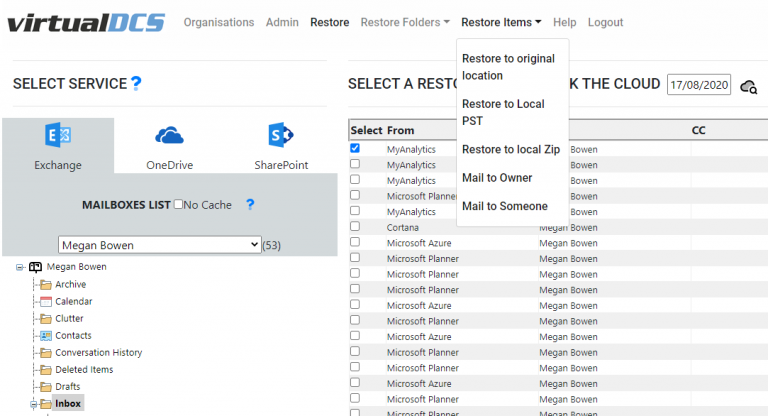
Task: Check the second MyAnalytics row checkbox
Action: (355, 164)
